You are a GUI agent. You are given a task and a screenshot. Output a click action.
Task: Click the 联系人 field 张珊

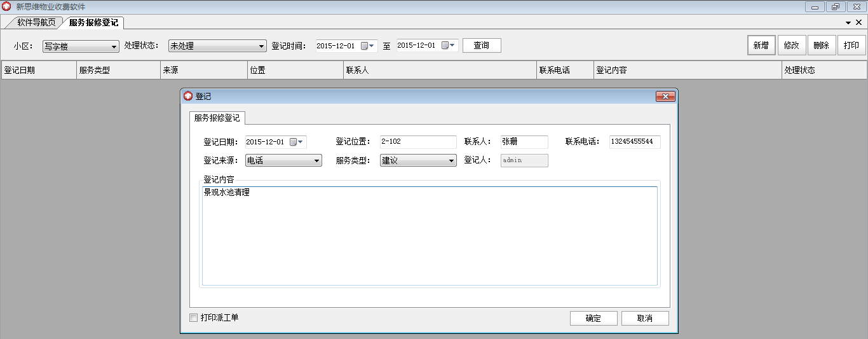(x=524, y=142)
